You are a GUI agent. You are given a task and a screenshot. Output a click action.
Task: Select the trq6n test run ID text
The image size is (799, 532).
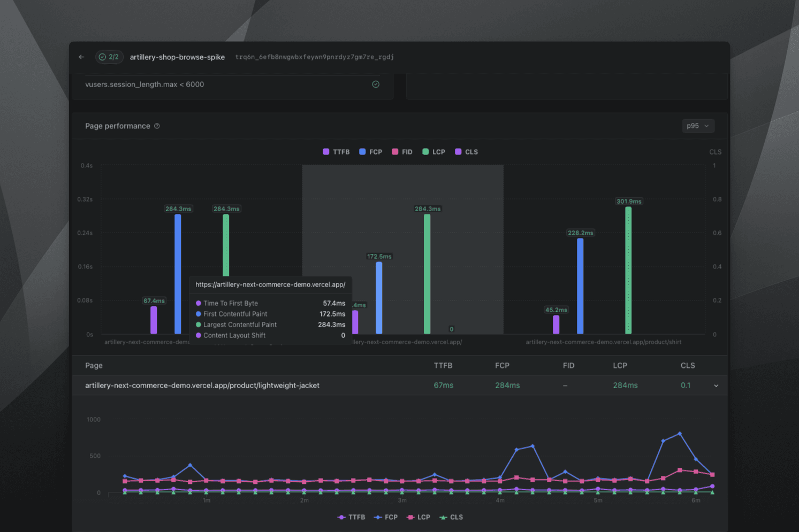pyautogui.click(x=314, y=57)
